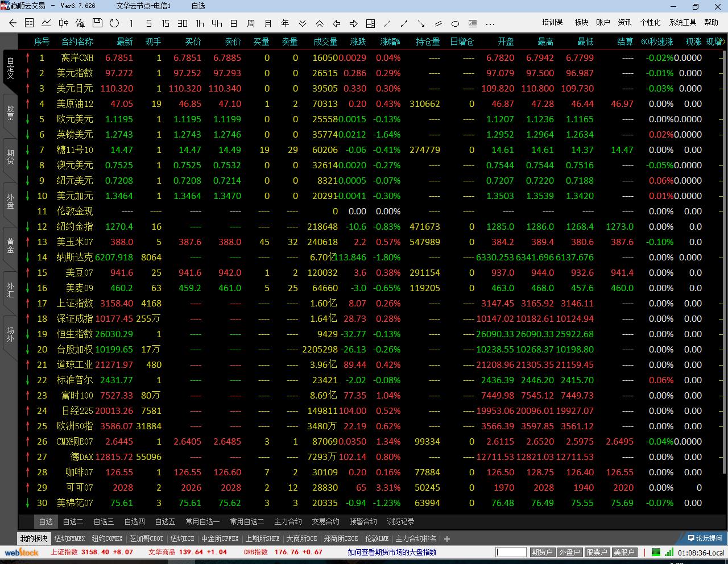Open the 论坛提问 forum link

click(704, 538)
